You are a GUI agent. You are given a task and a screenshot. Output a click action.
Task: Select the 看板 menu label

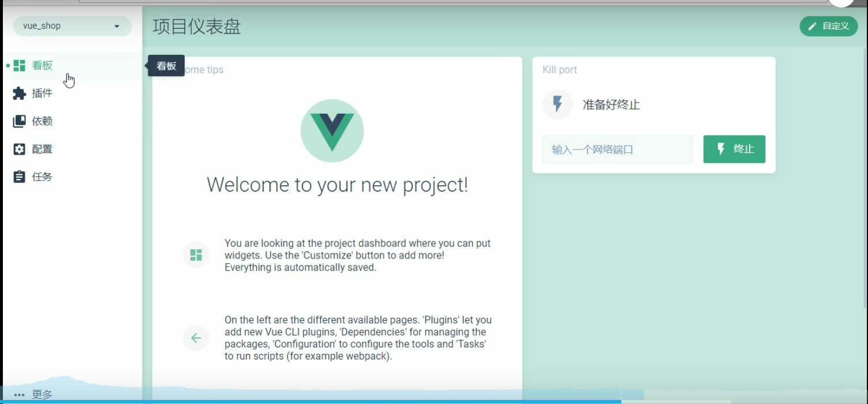[x=42, y=65]
